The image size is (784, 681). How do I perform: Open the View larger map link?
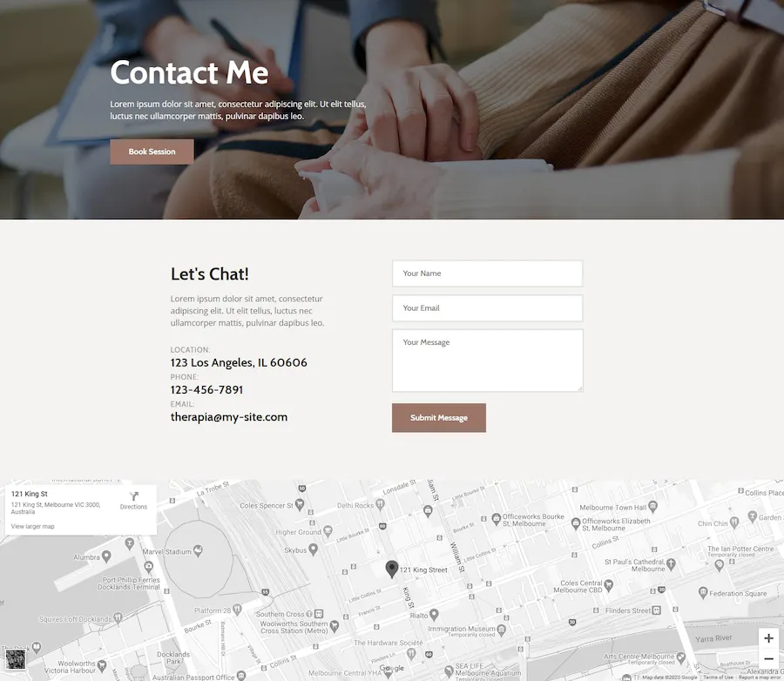[x=32, y=527]
